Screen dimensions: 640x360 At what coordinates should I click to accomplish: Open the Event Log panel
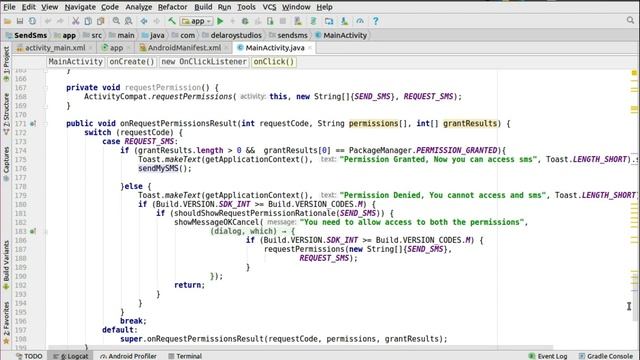(548, 356)
